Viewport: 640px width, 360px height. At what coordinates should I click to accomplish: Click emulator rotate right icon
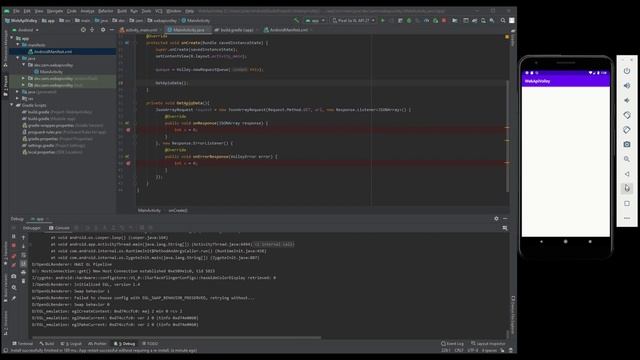tap(627, 130)
